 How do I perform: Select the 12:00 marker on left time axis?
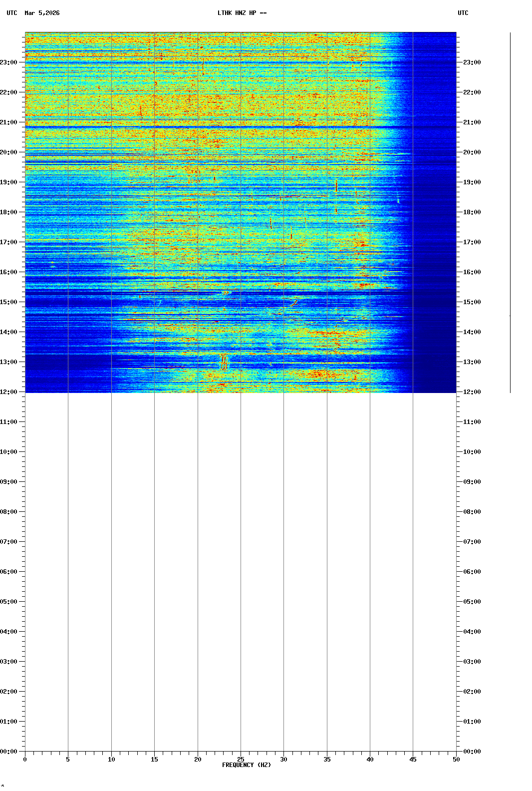tap(9, 392)
